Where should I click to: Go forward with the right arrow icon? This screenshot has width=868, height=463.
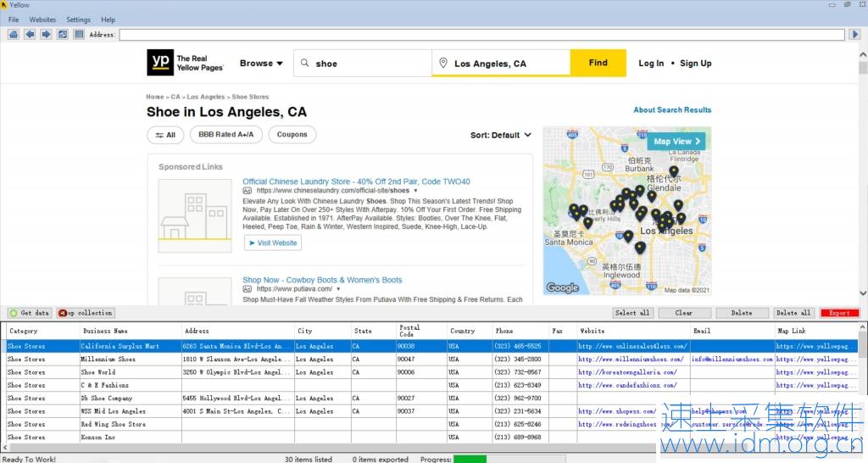coord(46,34)
